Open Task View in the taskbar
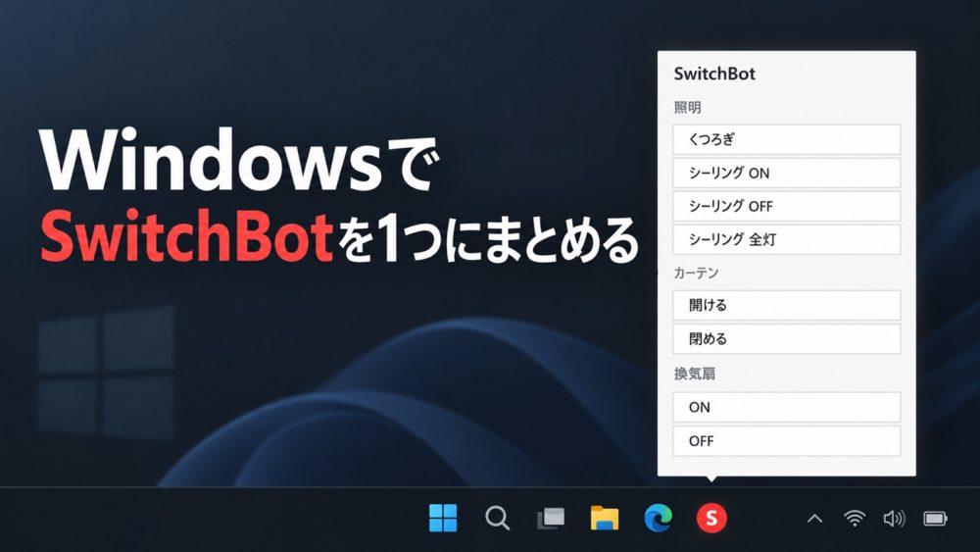Image resolution: width=980 pixels, height=552 pixels. tap(551, 519)
